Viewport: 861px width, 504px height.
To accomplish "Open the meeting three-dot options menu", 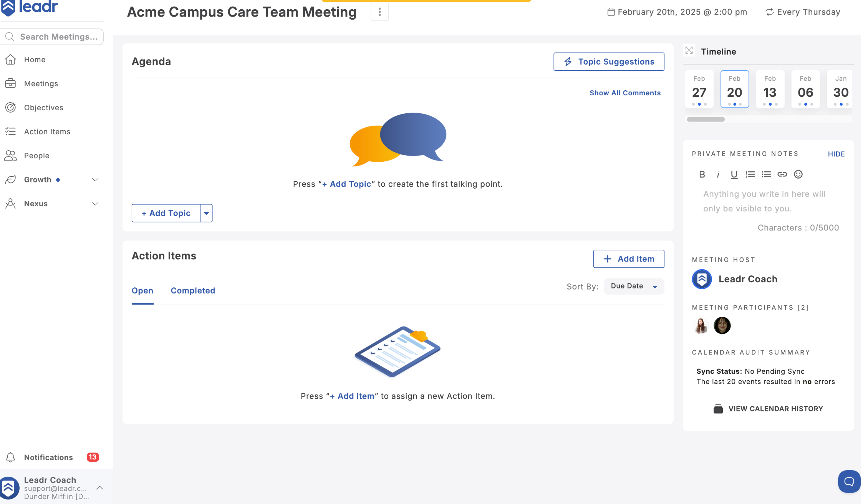I will (x=379, y=12).
